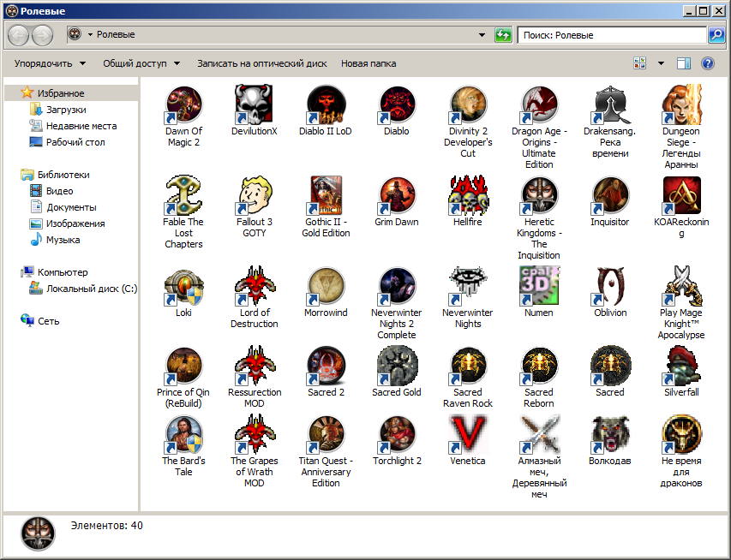Image resolution: width=731 pixels, height=560 pixels.
Task: Click the Morrowind shortcut
Action: tap(326, 286)
